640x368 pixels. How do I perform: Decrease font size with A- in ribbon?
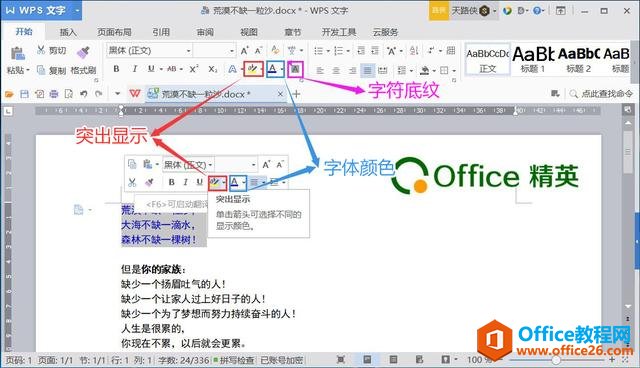pos(258,51)
